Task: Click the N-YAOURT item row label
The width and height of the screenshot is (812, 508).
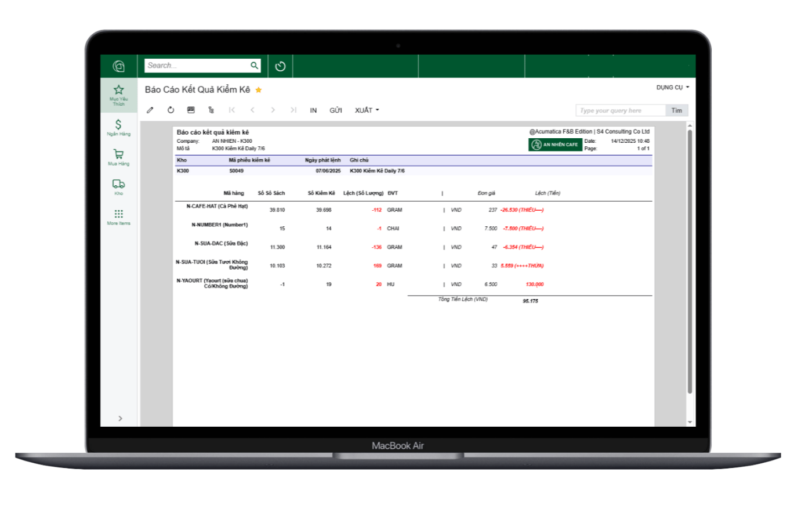Action: point(212,283)
